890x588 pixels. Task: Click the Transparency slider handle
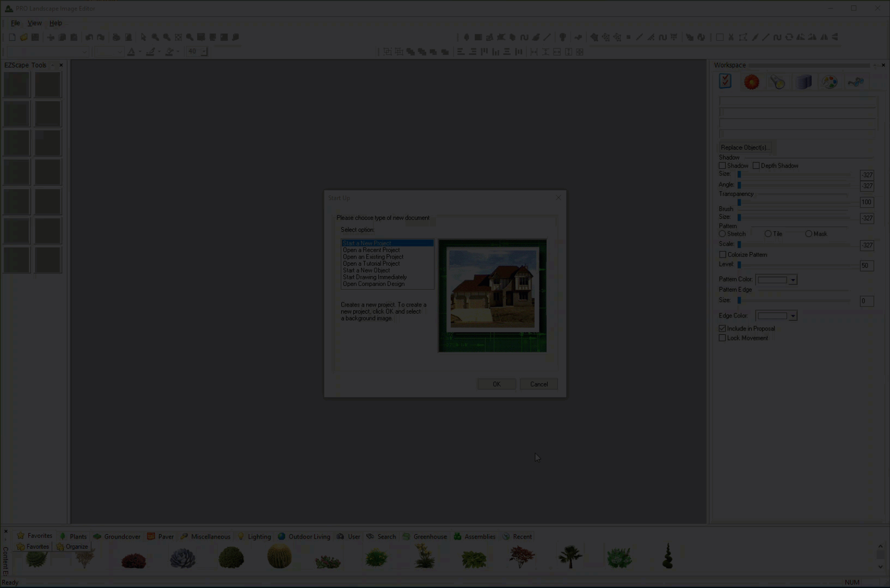(739, 203)
